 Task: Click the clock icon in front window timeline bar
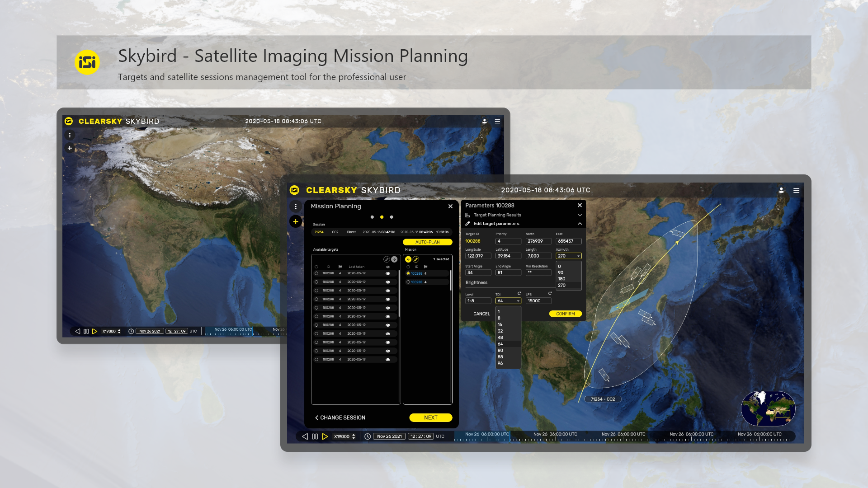pos(368,436)
